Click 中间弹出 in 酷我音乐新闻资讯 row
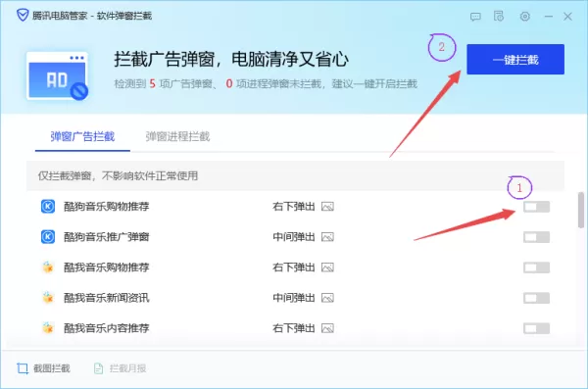Screen dimensions: 588x389 click(294, 298)
